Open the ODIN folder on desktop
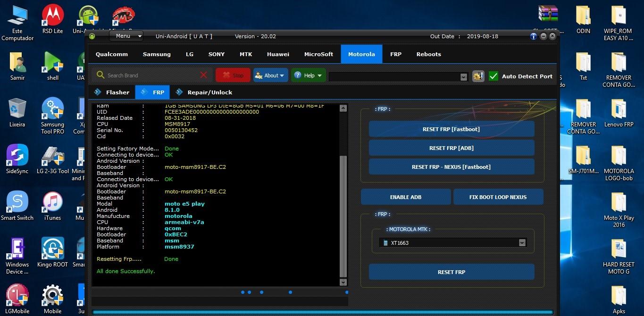 583,19
